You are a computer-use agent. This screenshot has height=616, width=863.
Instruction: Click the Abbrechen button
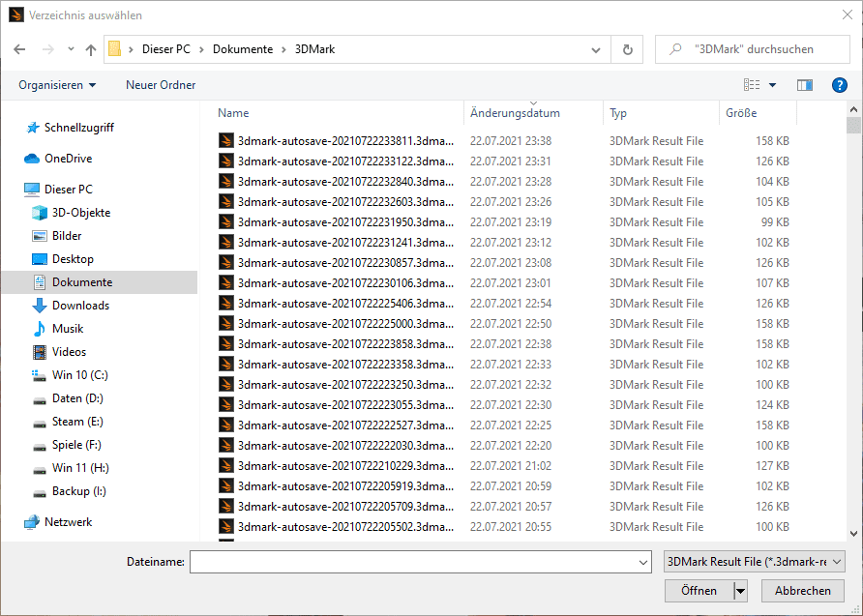[802, 591]
